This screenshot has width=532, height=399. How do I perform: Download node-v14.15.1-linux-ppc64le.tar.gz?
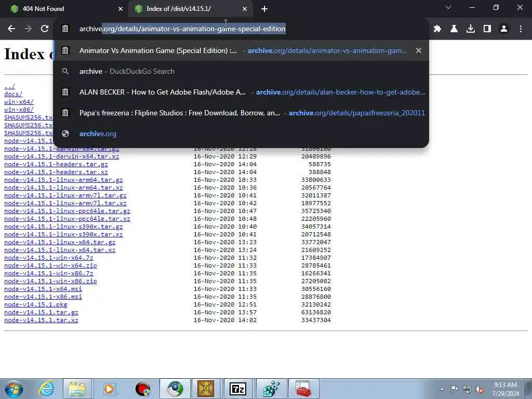[67, 211]
